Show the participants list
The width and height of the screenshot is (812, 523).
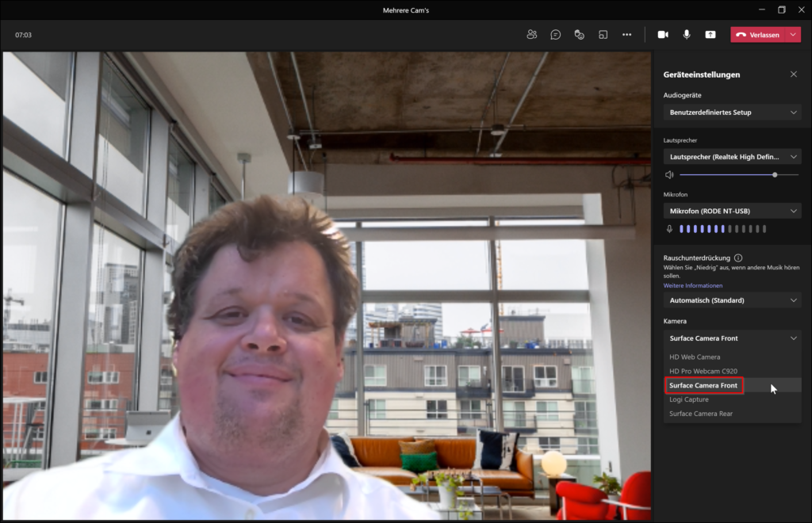(532, 35)
